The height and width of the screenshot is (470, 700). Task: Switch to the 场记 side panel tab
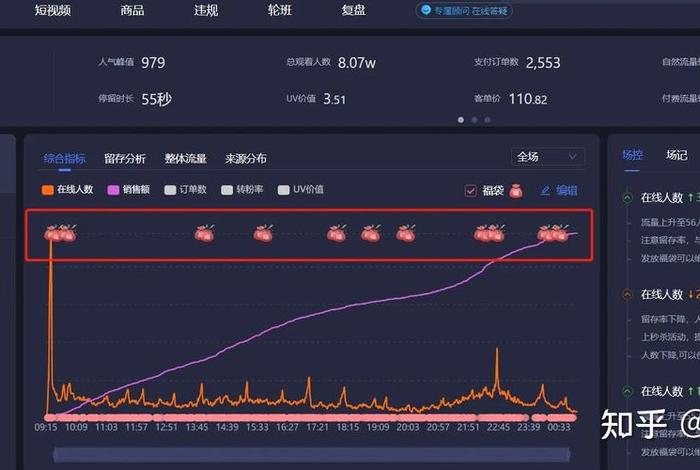tap(677, 155)
